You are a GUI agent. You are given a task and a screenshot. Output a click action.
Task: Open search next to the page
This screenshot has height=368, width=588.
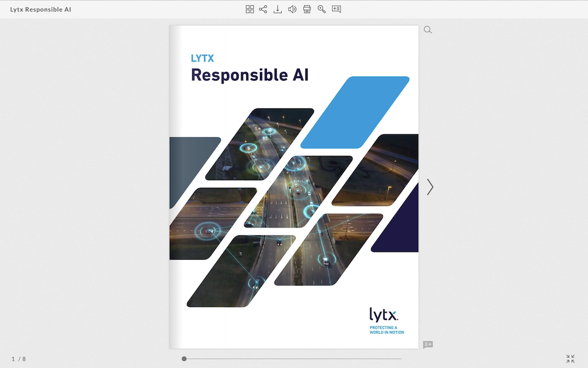pos(428,29)
